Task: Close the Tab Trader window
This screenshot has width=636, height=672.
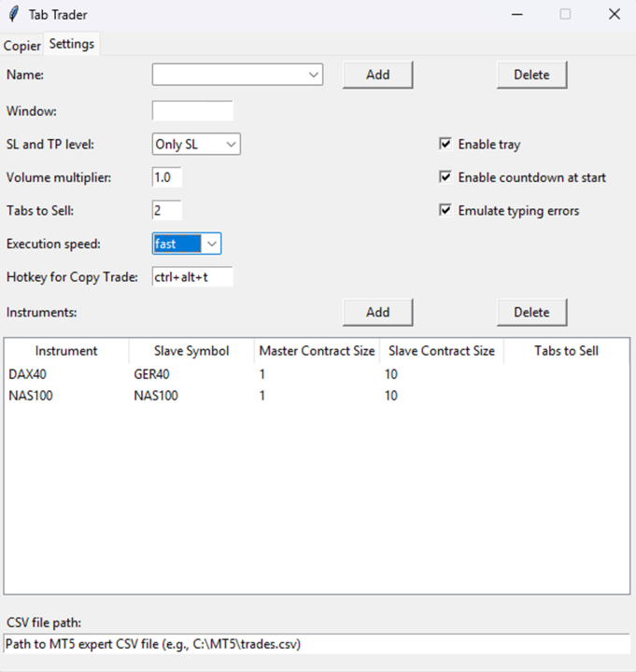Action: [x=615, y=14]
